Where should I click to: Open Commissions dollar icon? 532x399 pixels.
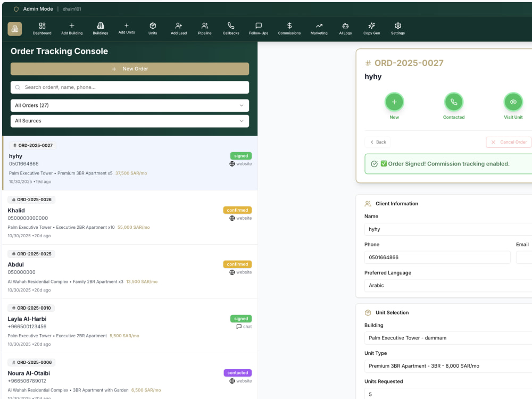(289, 26)
